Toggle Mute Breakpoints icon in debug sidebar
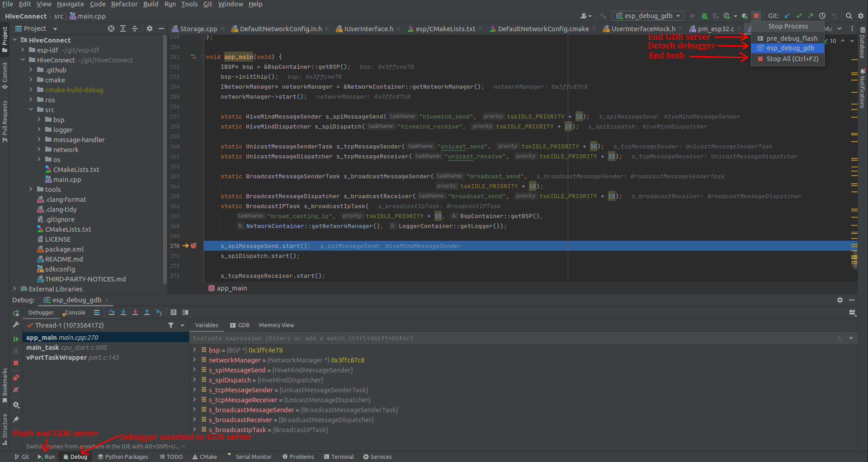868x462 pixels. tap(16, 390)
